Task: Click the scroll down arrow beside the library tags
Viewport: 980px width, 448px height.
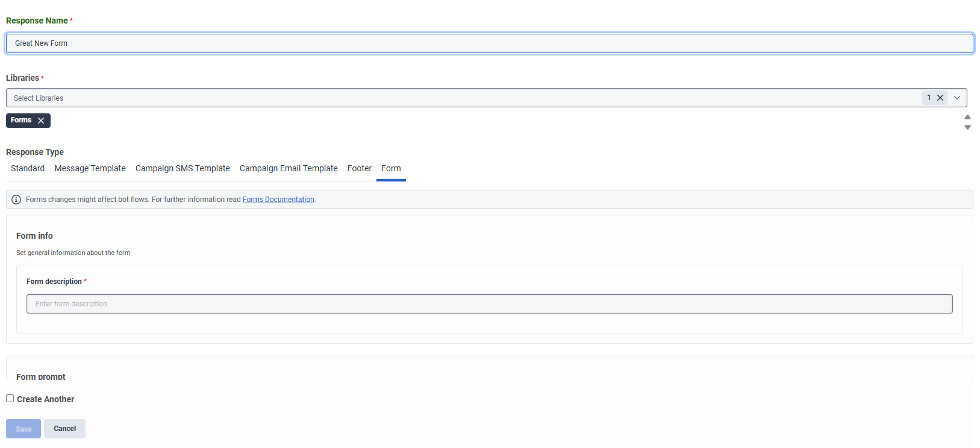Action: point(967,127)
